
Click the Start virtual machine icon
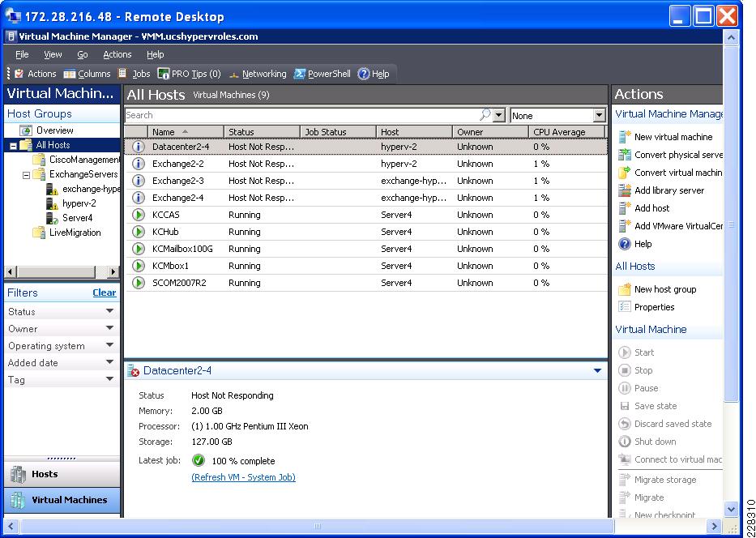[625, 352]
